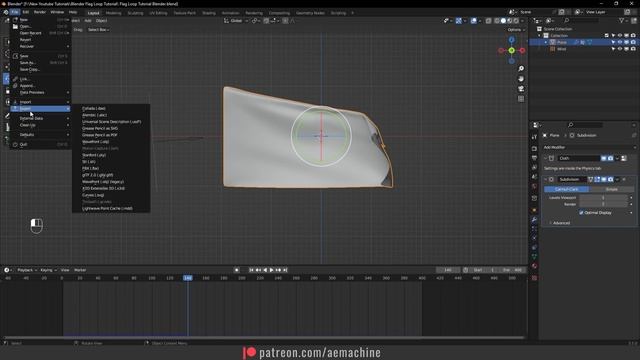Image resolution: width=640 pixels, height=360 pixels.
Task: Open Tool properties tab icon
Action: click(x=534, y=137)
